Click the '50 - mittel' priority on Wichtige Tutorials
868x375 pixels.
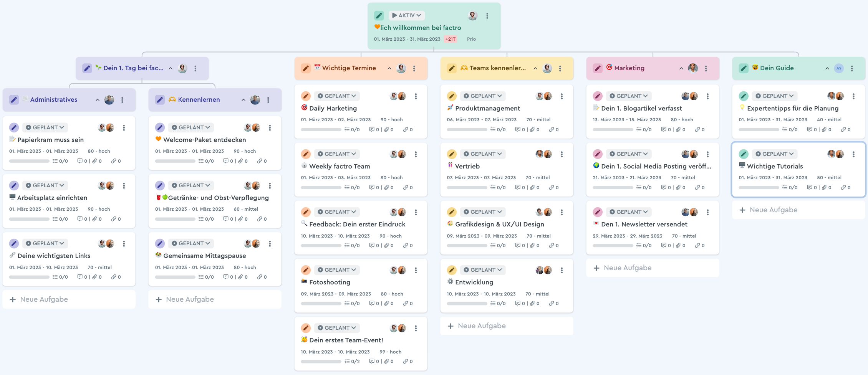[829, 178]
